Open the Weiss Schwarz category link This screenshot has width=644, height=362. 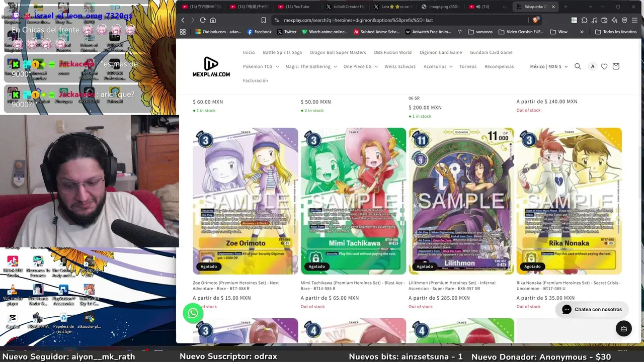pyautogui.click(x=400, y=66)
